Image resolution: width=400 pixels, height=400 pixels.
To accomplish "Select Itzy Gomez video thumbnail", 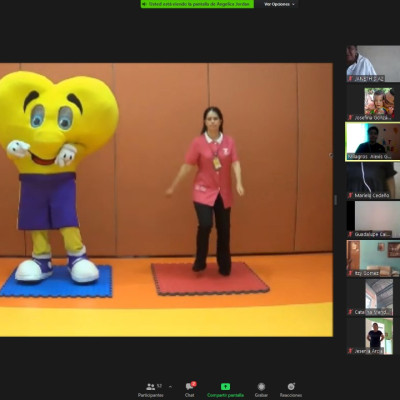I will coord(373,258).
